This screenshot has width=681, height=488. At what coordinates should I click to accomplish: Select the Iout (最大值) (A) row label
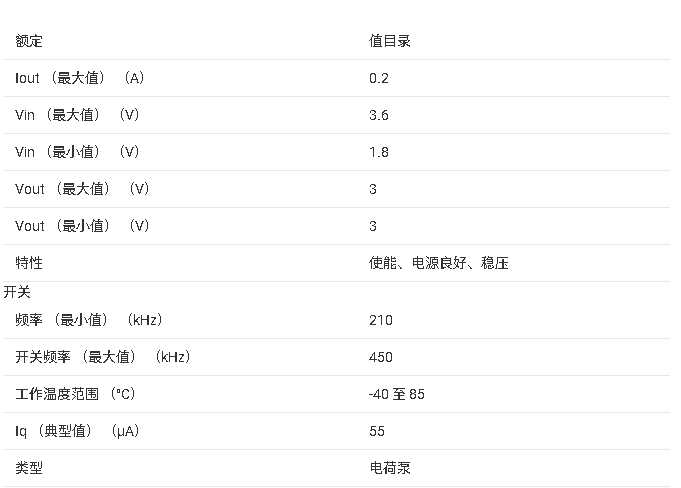click(x=79, y=78)
